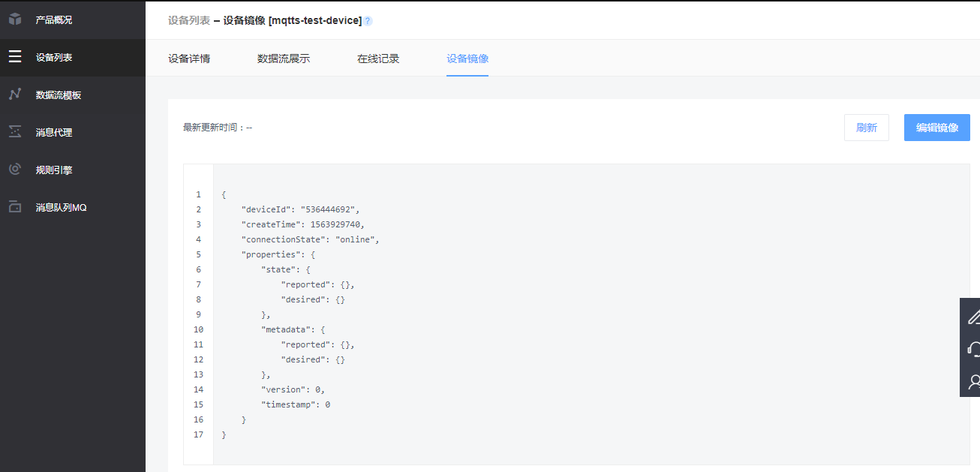Viewport: 980px width, 472px height.
Task: Switch to the 数据流展示 tab
Action: point(284,59)
